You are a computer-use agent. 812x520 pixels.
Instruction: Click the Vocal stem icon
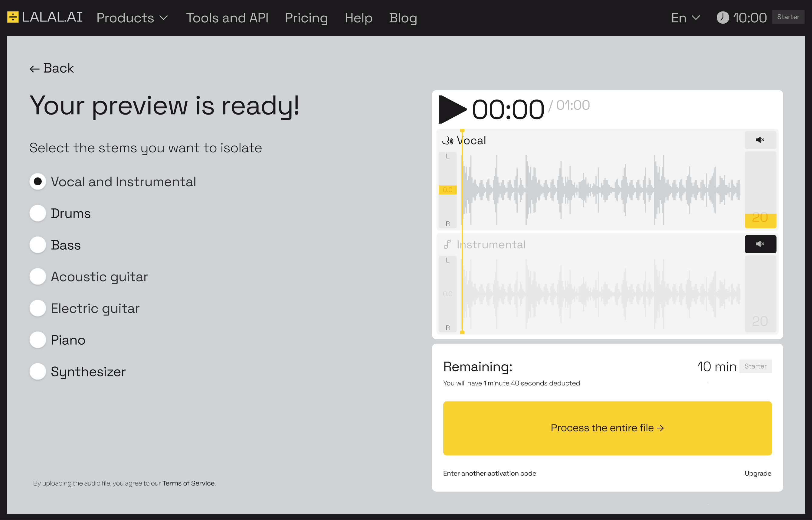448,141
